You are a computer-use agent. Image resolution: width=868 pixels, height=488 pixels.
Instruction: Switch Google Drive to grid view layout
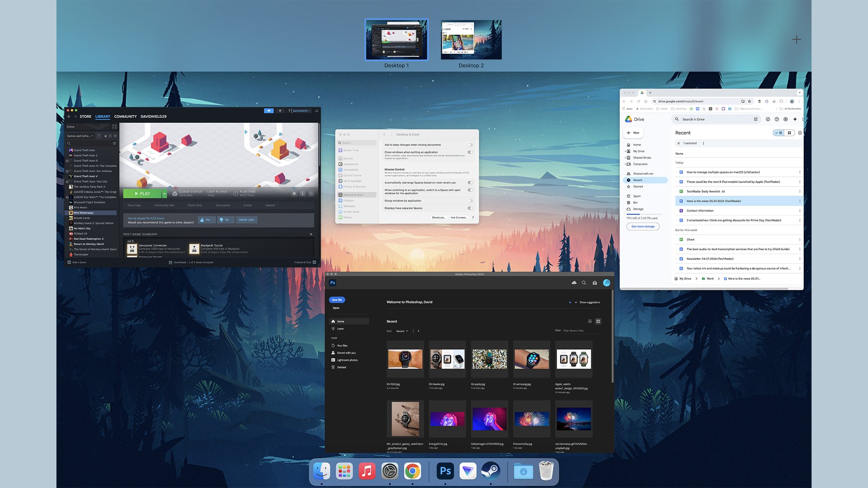tap(789, 133)
